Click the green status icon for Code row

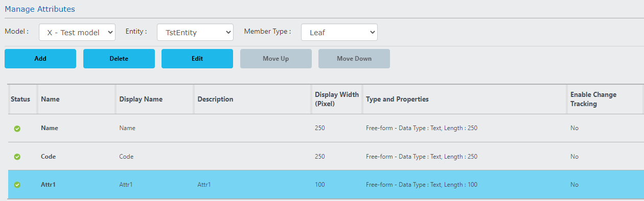point(17,157)
